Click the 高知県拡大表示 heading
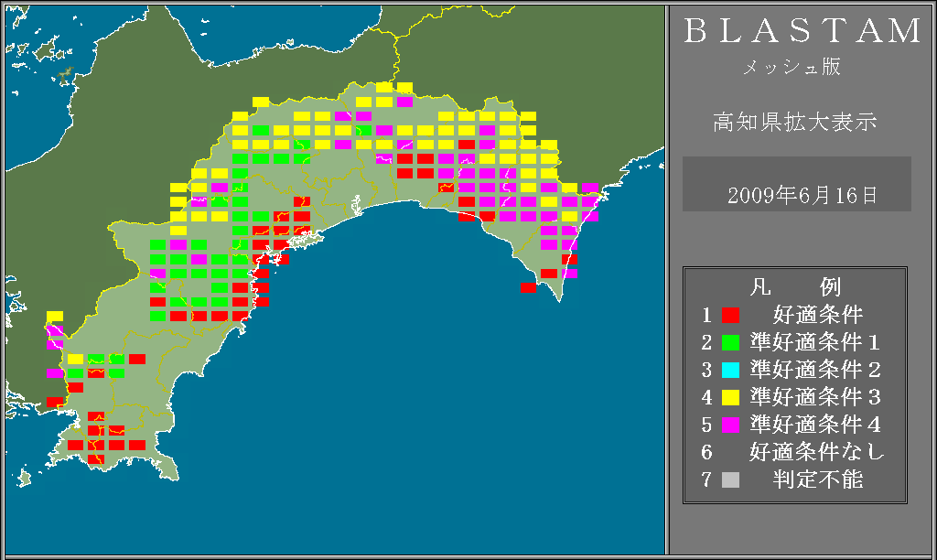The image size is (937, 560). [794, 123]
